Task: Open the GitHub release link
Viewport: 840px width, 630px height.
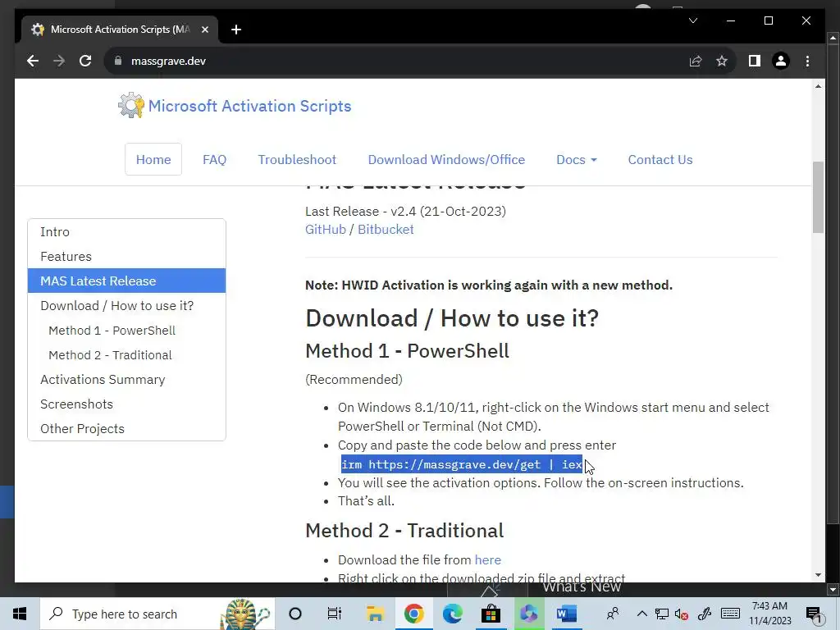Action: [x=325, y=230]
